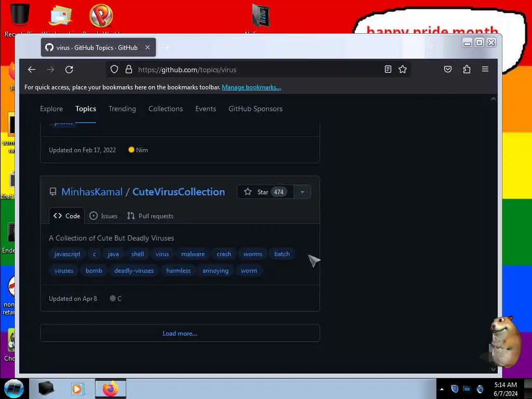532x399 pixels.
Task: Click the A Collection of Cute But Deadly Viruses description
Action: pos(111,238)
